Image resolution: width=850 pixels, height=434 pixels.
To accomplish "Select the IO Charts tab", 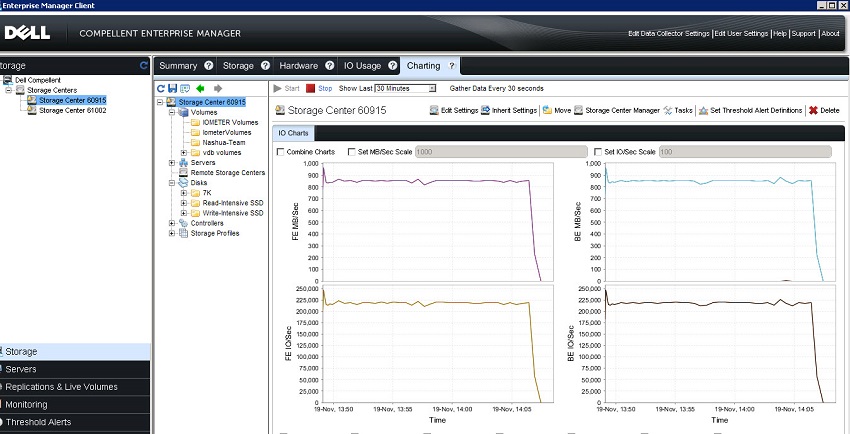I will (x=293, y=133).
